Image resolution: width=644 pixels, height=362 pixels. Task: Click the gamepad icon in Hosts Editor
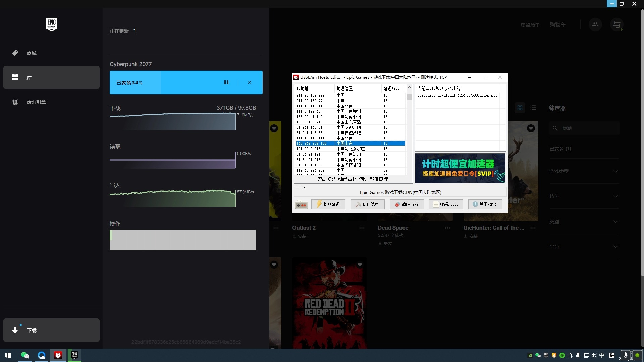[301, 205]
